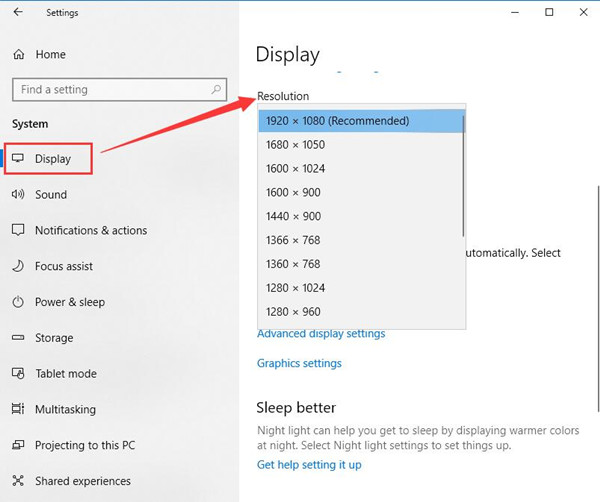Click the Notifications & actions icon

pyautogui.click(x=18, y=230)
